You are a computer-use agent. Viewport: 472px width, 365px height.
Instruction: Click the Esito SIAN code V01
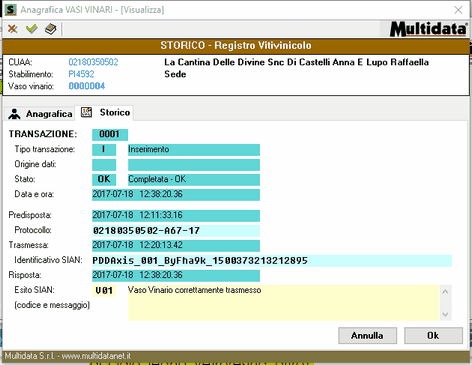tap(104, 291)
